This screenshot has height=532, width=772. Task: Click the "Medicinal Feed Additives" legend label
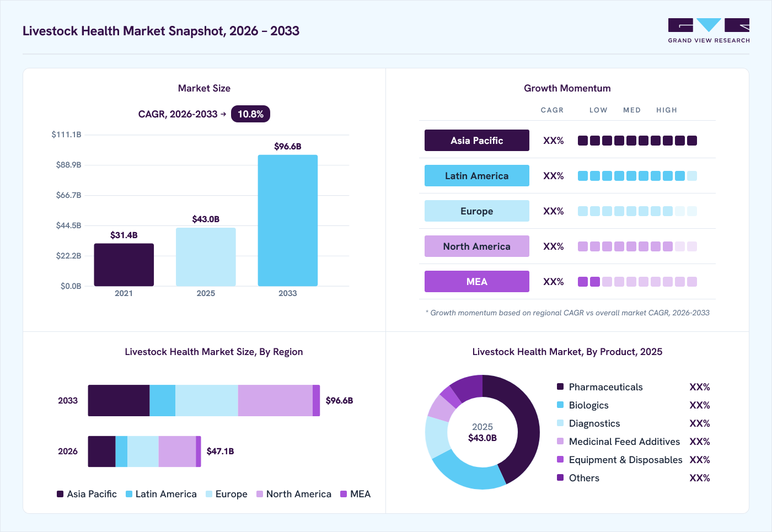(x=624, y=442)
